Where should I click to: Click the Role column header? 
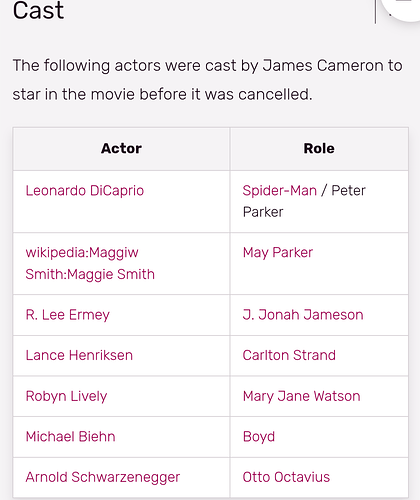point(319,149)
